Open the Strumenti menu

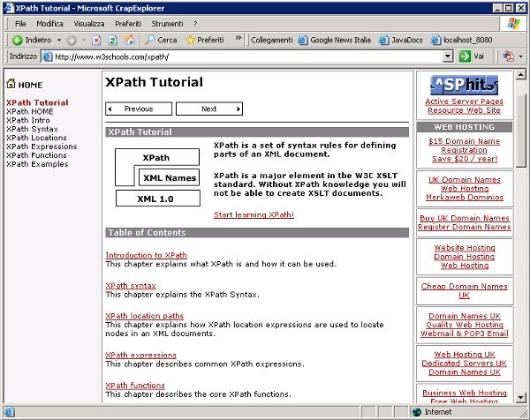[x=167, y=24]
